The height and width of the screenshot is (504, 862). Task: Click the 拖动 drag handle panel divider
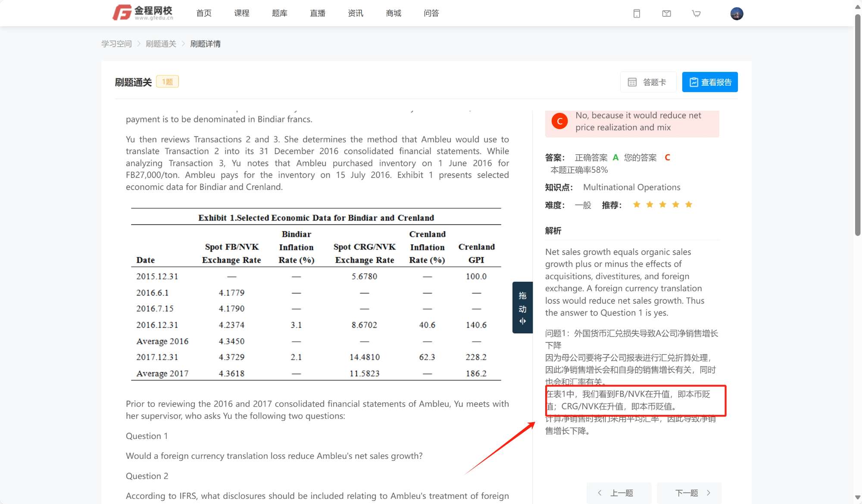[522, 308]
